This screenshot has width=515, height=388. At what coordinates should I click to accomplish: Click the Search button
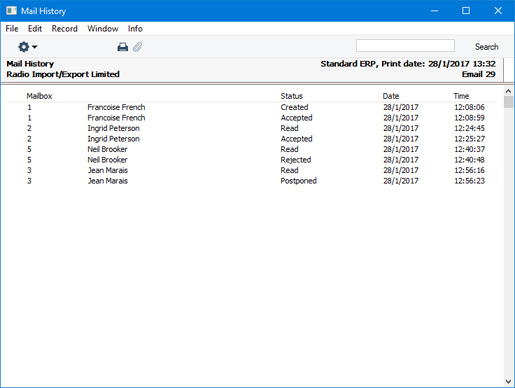(486, 47)
